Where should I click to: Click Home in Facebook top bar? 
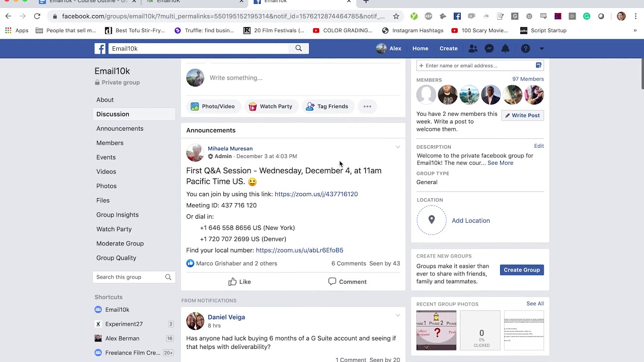coord(420,48)
